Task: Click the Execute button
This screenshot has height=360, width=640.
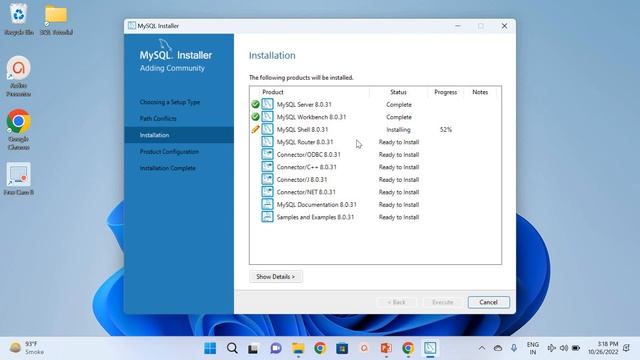Action: coord(443,302)
